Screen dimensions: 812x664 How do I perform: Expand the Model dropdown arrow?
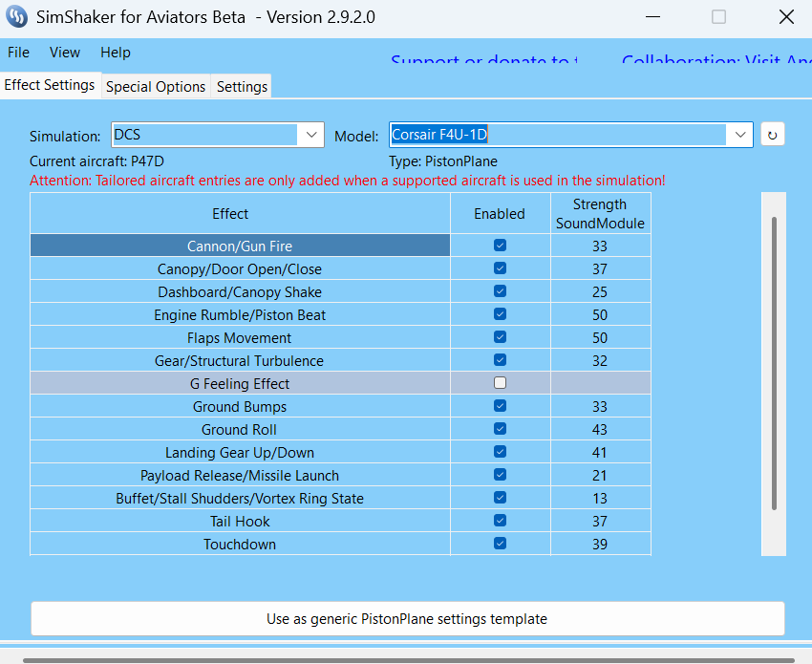coord(740,135)
